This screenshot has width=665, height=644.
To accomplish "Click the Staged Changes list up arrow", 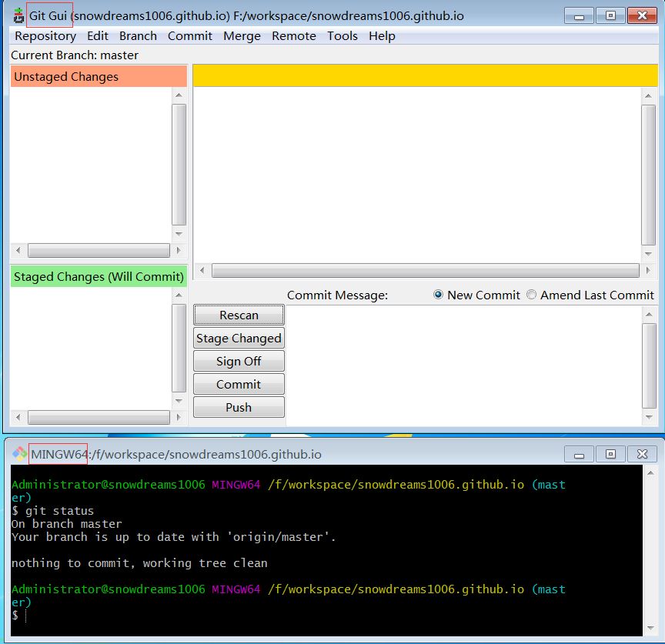I will (179, 295).
